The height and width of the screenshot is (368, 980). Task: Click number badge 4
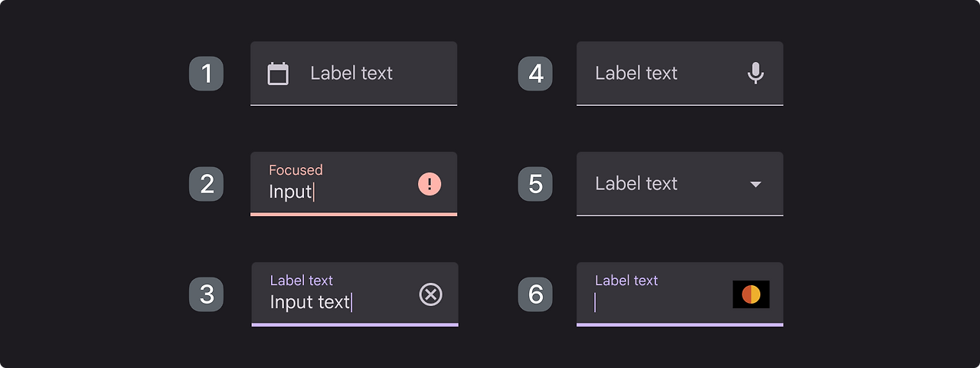pyautogui.click(x=535, y=74)
